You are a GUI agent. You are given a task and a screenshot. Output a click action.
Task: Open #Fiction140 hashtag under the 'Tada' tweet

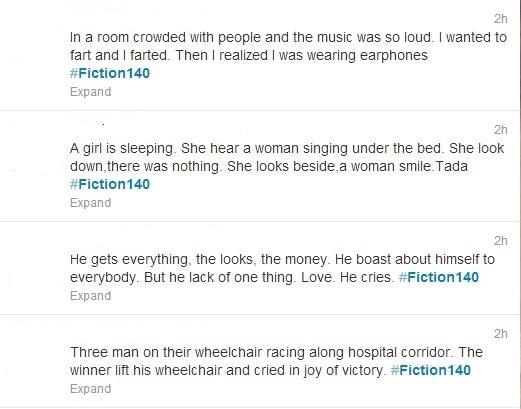[x=110, y=184]
